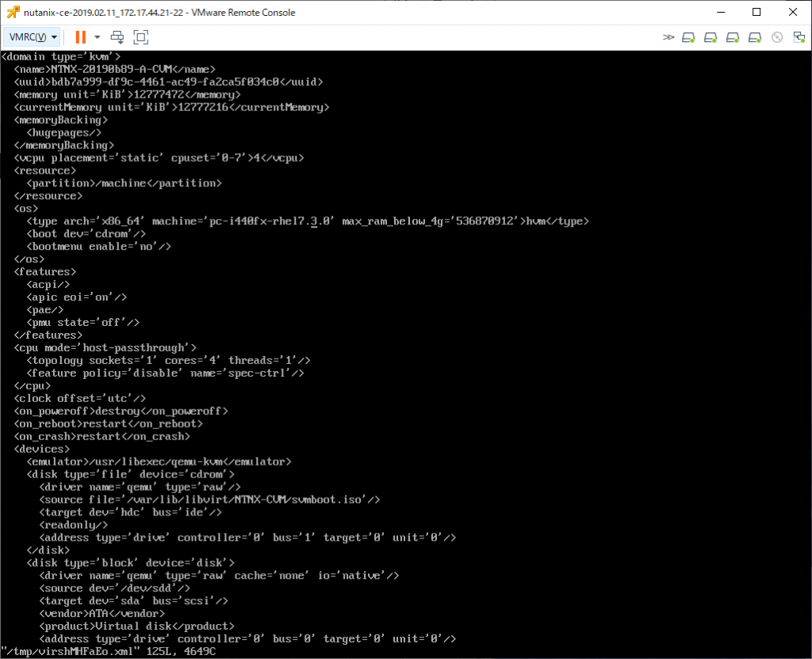Click the vcpu placement='static' line
Viewport: 812px width, 659px height.
pyautogui.click(x=159, y=158)
